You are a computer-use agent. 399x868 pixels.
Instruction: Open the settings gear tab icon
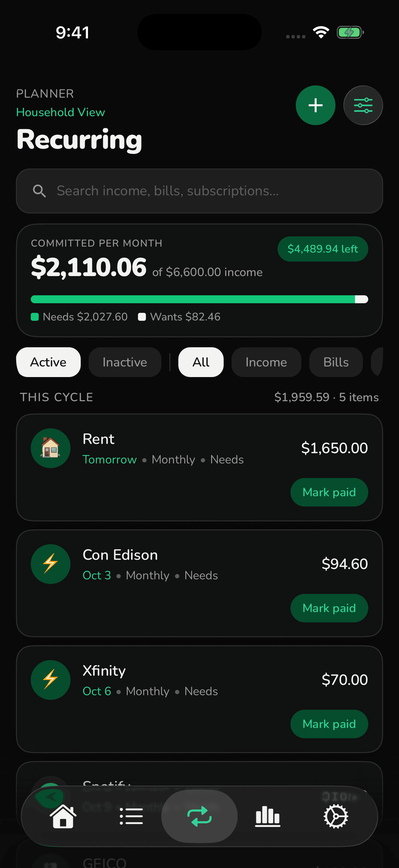pyautogui.click(x=336, y=816)
